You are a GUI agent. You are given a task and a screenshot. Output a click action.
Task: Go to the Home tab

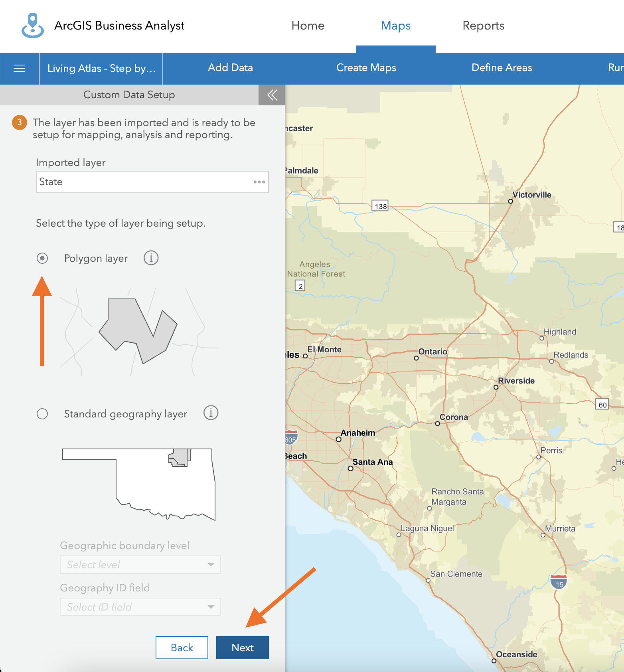pyautogui.click(x=308, y=26)
